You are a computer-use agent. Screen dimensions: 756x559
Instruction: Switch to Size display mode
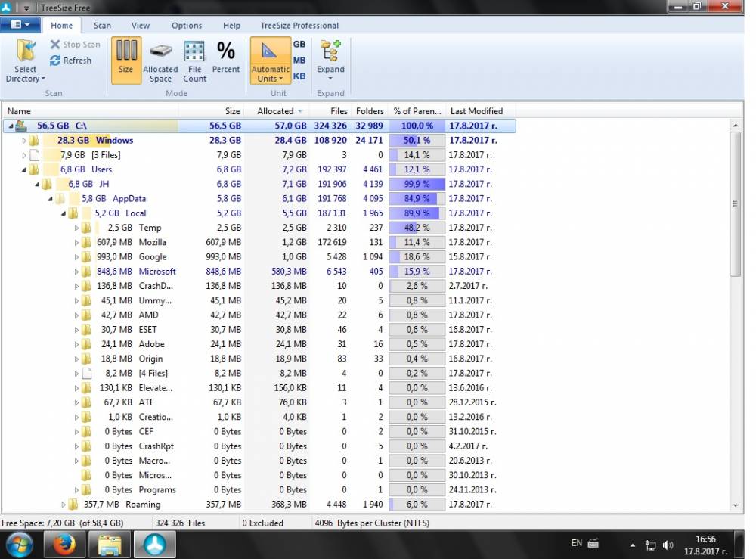[x=125, y=61]
